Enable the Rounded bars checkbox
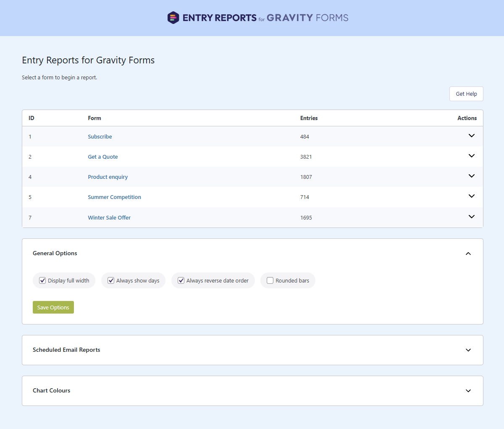 [270, 280]
